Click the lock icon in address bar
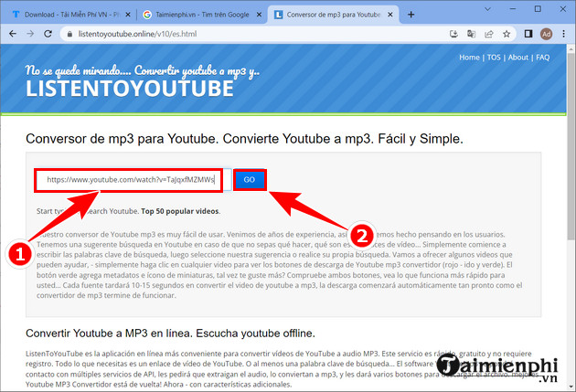Viewport: 576px width, 392px height. [69, 34]
